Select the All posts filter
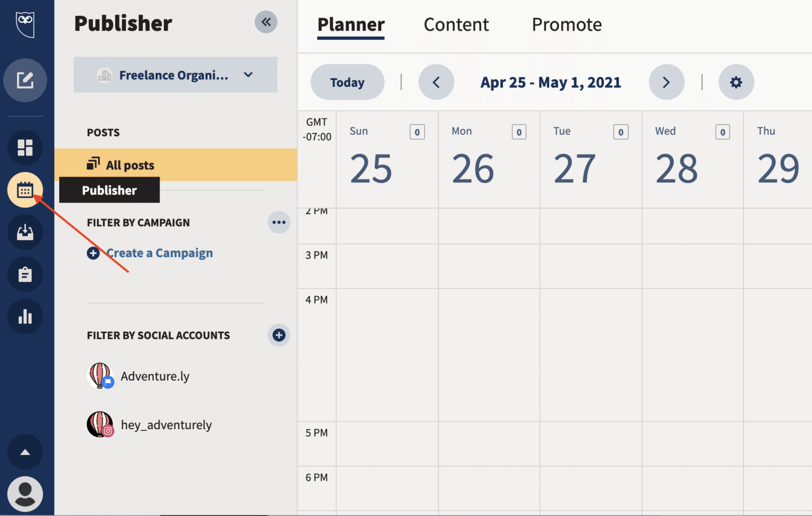Screen dimensions: 812x516 tap(130, 164)
